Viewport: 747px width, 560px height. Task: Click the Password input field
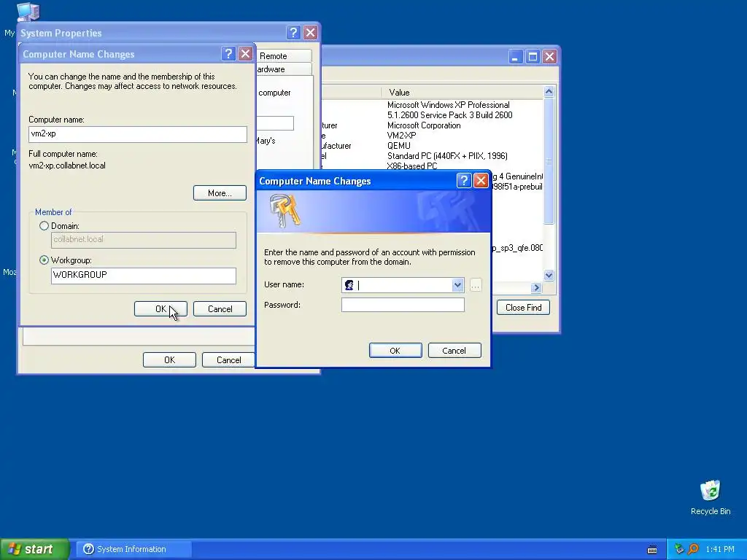(x=403, y=305)
